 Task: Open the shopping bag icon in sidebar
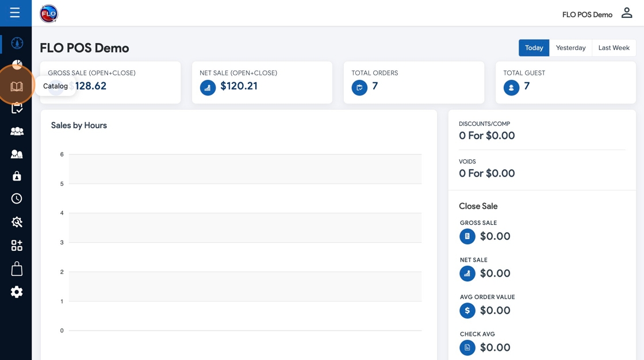click(17, 269)
